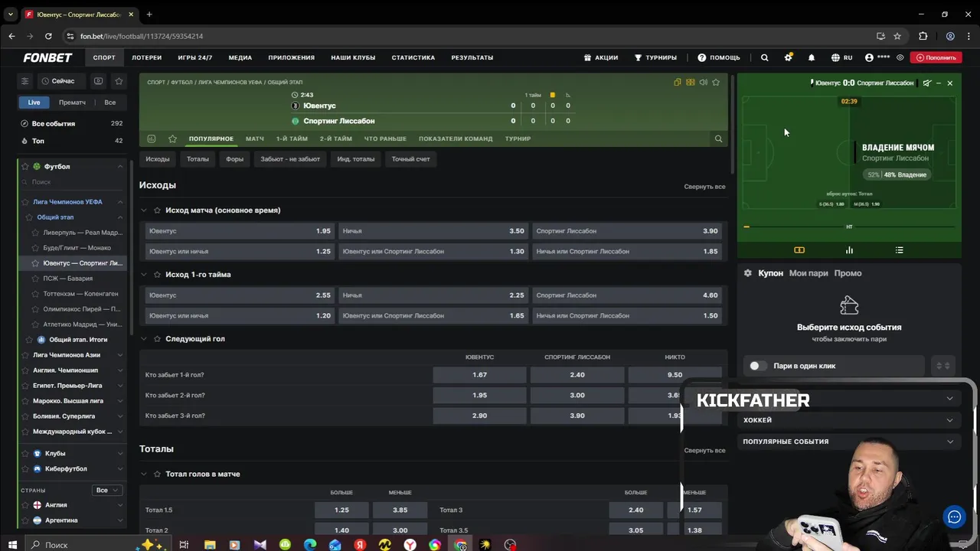The width and height of the screenshot is (980, 551).
Task: Open the Страны Все dropdown
Action: pos(106,490)
